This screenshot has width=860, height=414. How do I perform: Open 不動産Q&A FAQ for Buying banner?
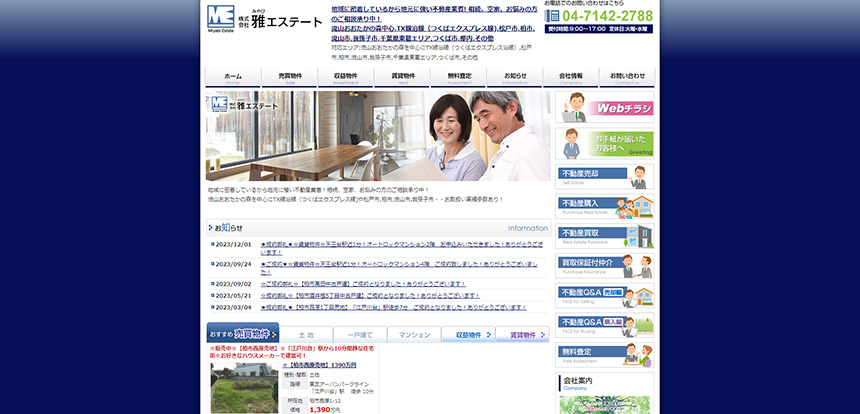(604, 326)
